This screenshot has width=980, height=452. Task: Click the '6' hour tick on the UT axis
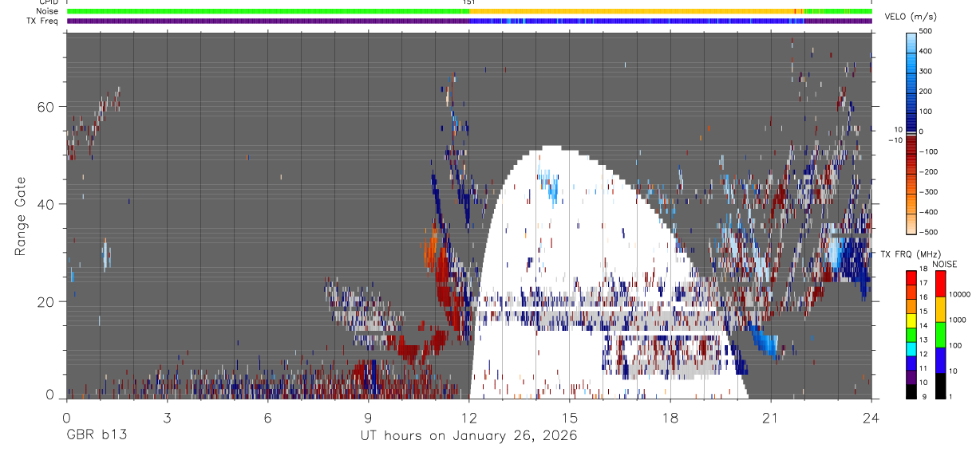(x=267, y=418)
